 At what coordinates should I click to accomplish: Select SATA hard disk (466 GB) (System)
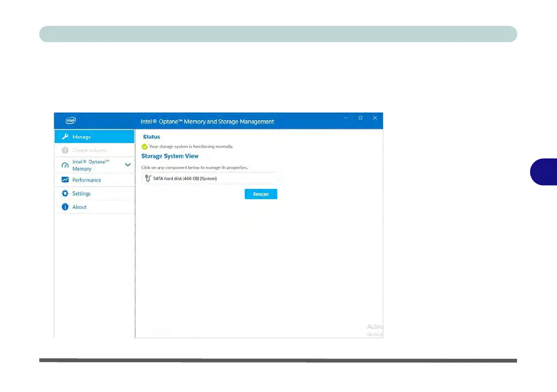tap(209, 178)
